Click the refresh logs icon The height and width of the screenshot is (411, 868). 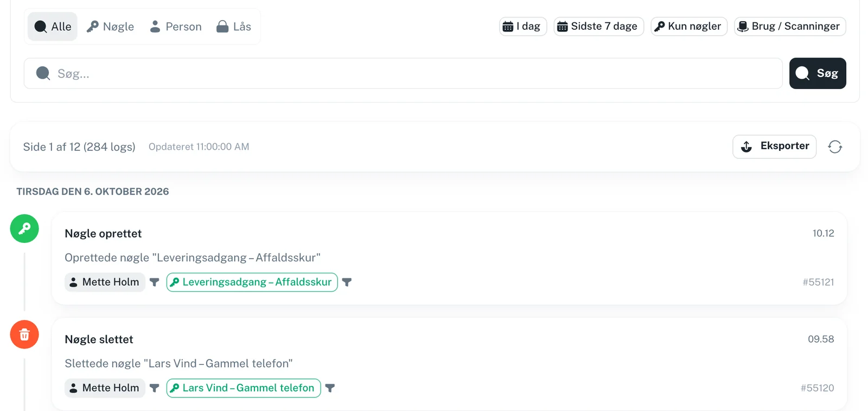pos(835,147)
